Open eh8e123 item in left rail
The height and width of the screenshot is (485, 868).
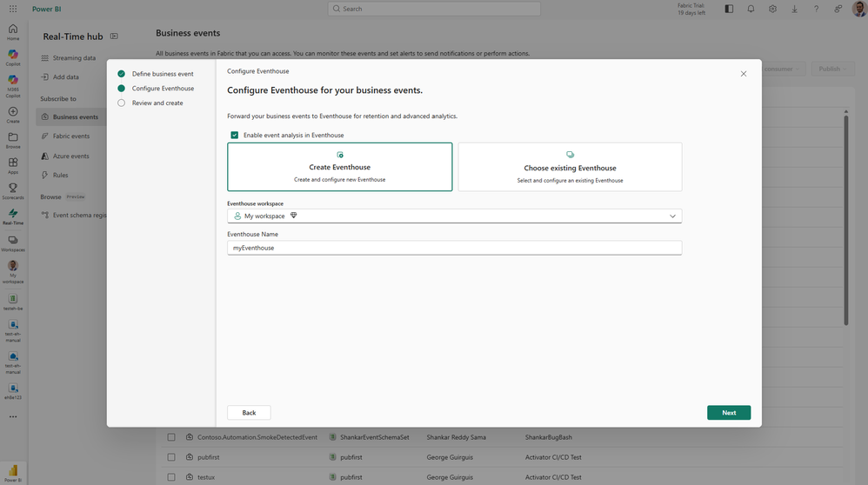13,391
